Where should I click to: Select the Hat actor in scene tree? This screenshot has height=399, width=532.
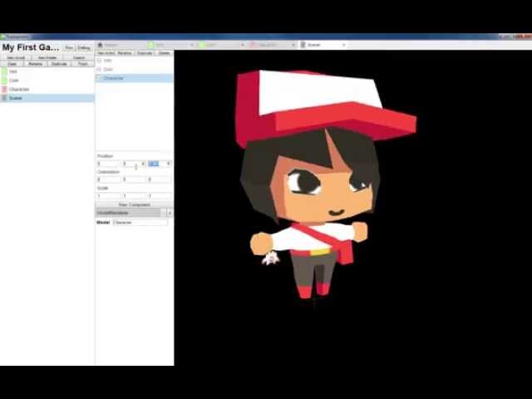point(135,61)
